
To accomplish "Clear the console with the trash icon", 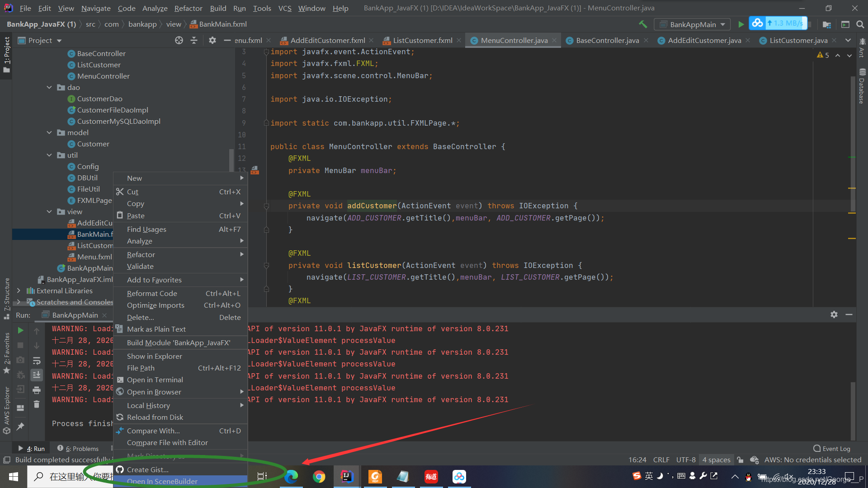I will pyautogui.click(x=37, y=404).
